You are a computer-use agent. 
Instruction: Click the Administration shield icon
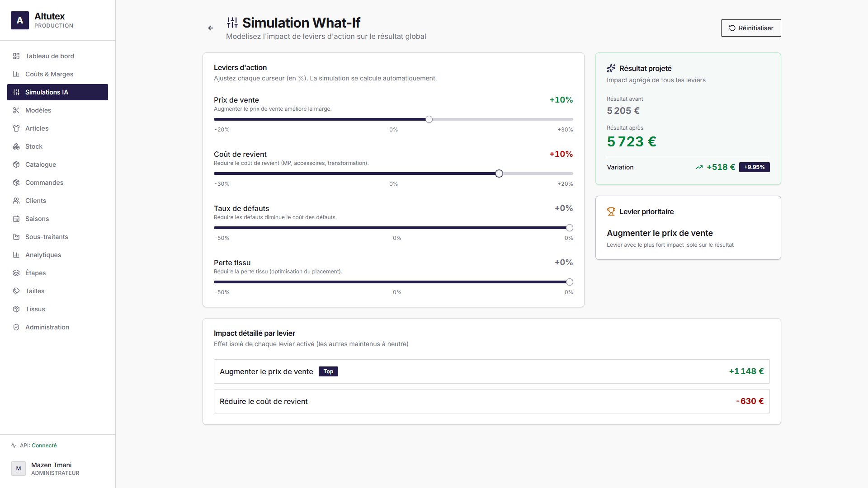tap(16, 327)
